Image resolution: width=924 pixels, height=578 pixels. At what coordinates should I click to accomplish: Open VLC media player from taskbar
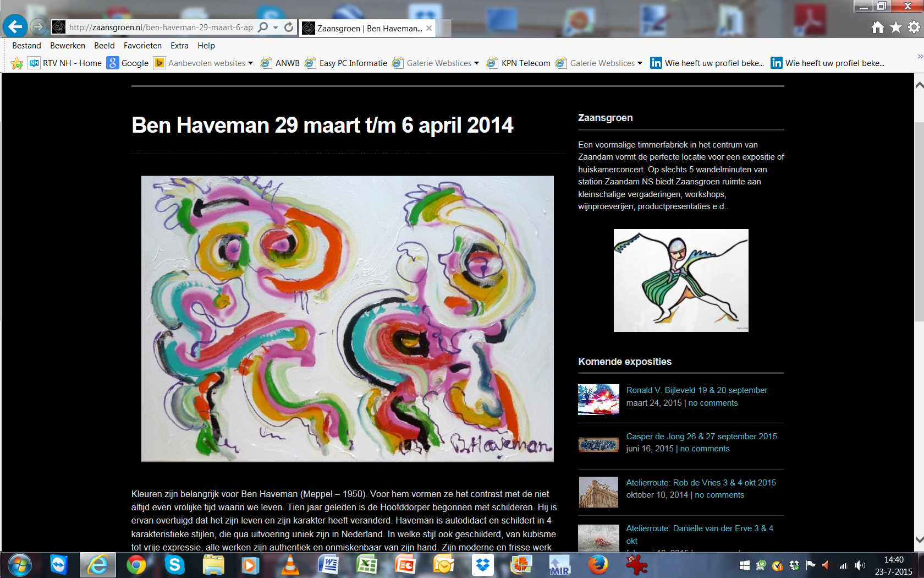point(290,565)
